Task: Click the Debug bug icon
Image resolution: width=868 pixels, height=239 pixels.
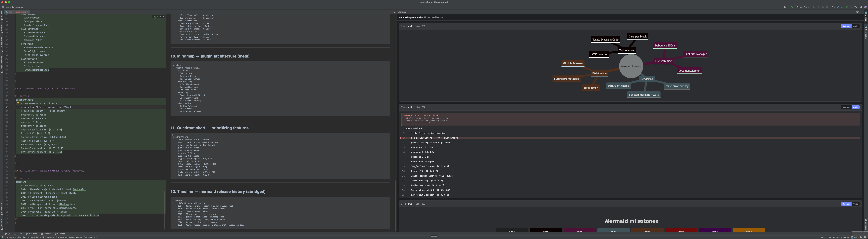Action: (x=818, y=7)
